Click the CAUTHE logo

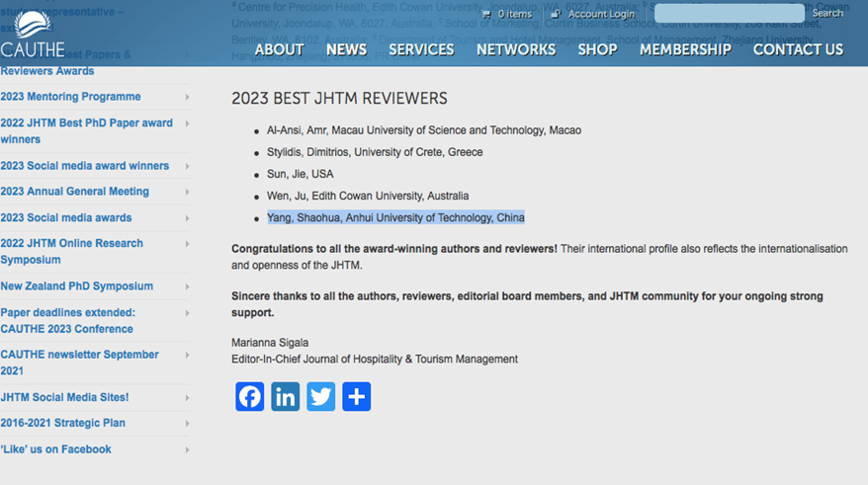tap(33, 35)
